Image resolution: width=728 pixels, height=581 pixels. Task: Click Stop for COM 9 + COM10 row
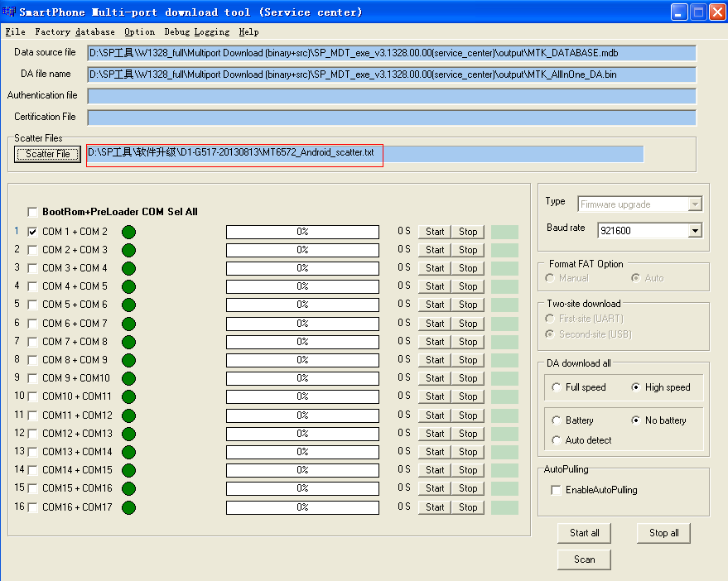click(x=468, y=379)
